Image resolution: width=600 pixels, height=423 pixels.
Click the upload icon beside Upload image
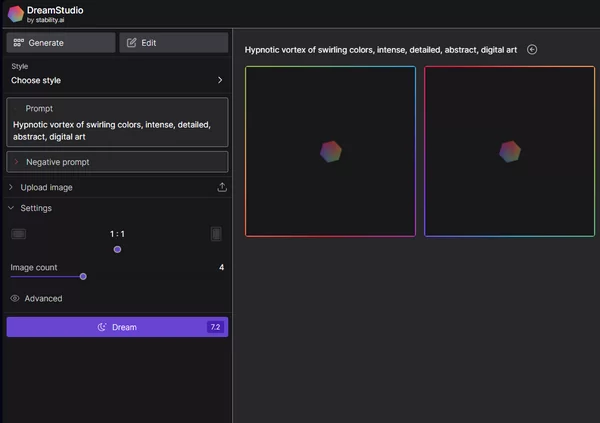pos(222,187)
